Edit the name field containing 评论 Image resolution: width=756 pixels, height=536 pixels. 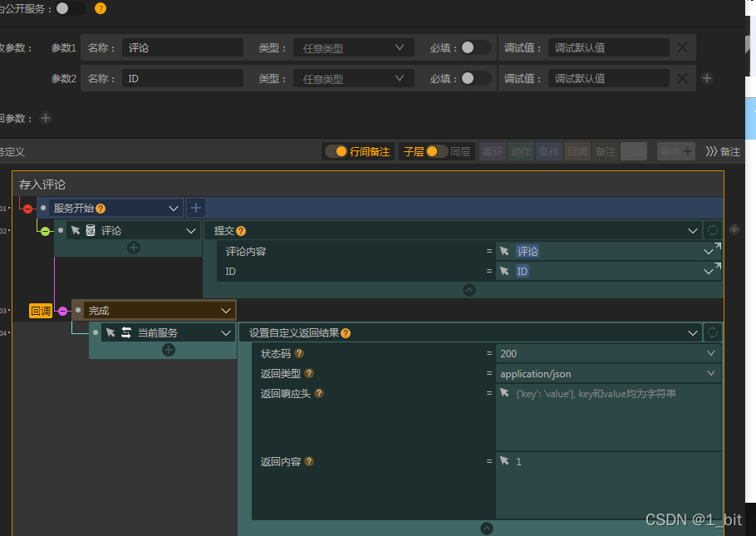pyautogui.click(x=182, y=47)
